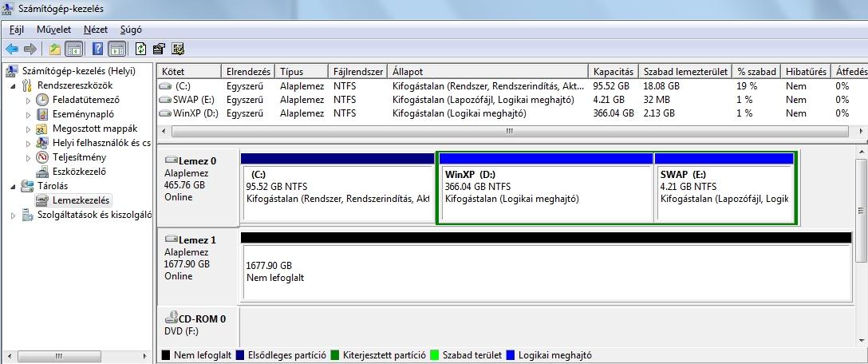Sort by the Típus column header
This screenshot has height=364, width=868.
click(x=302, y=72)
